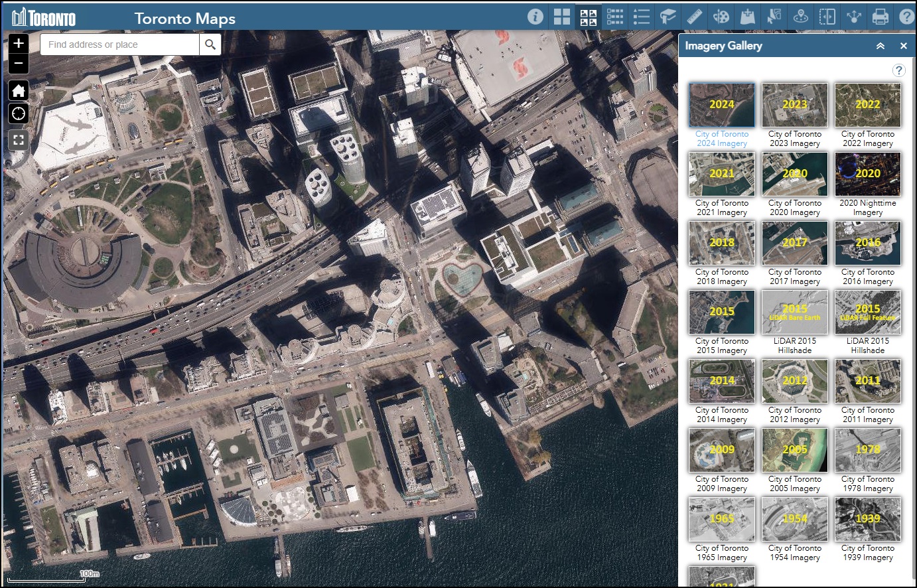Select the 2020 Nighttime Imagery thumbnail
Image resolution: width=917 pixels, height=588 pixels.
coord(868,174)
